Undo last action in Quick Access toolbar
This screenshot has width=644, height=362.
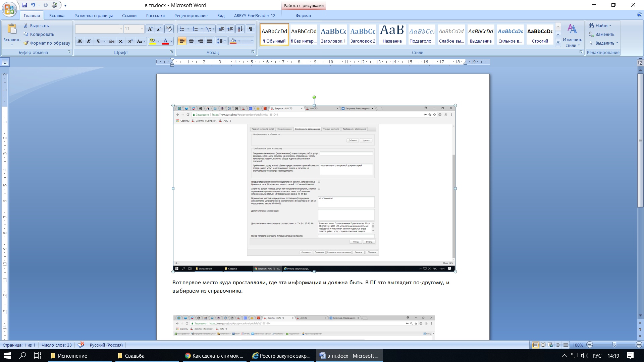33,5
